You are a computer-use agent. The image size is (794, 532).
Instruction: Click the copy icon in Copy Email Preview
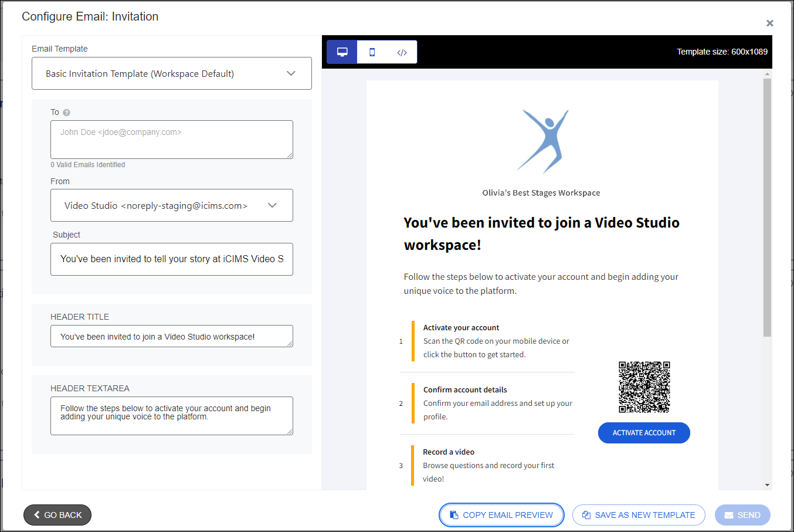pyautogui.click(x=454, y=515)
